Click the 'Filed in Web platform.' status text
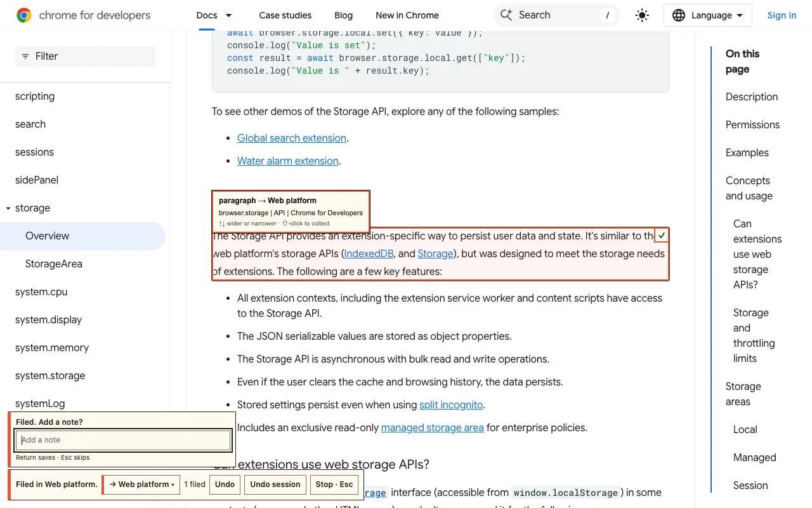The width and height of the screenshot is (812, 508). pyautogui.click(x=57, y=485)
